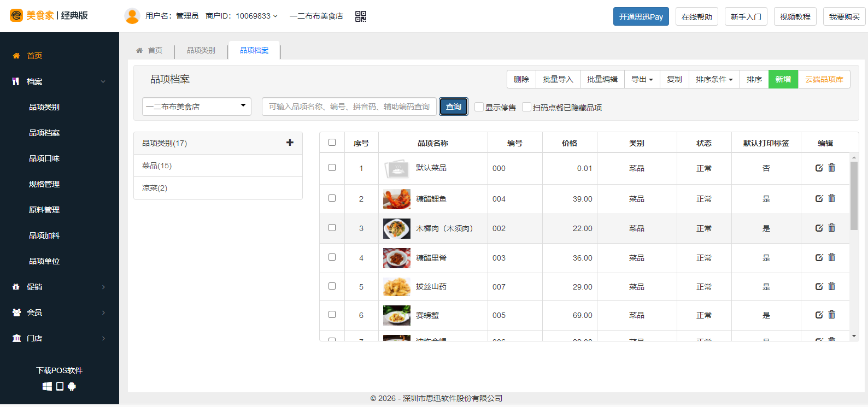Screen dimensions: 868x407
Task: Check the 赛螃蟹 row checkbox
Action: pos(332,315)
